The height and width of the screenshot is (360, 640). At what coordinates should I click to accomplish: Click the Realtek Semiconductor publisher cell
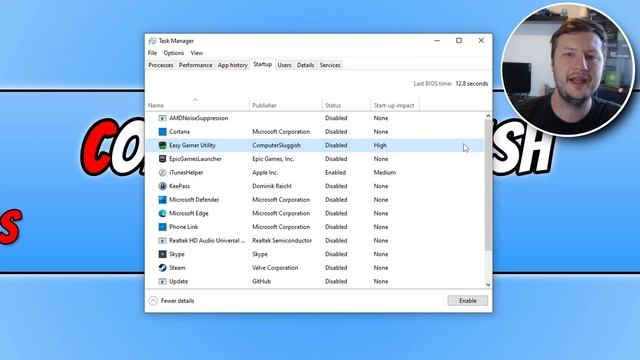(282, 240)
